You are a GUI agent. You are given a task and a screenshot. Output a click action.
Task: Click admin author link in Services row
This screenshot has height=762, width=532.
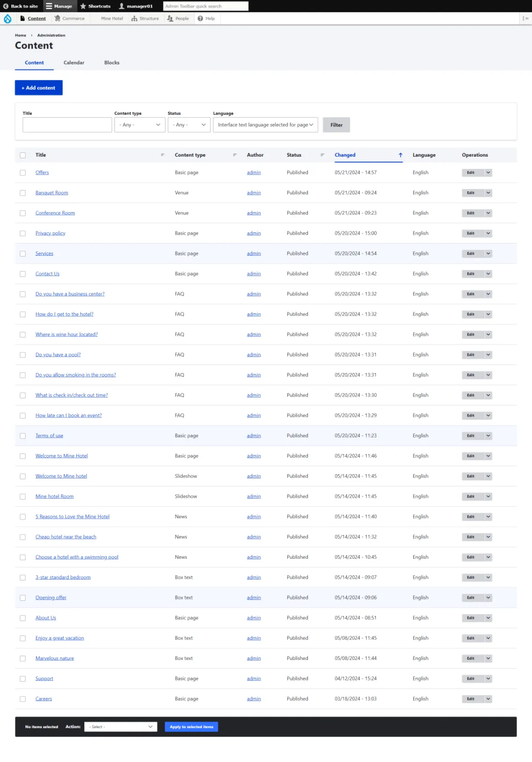(254, 254)
